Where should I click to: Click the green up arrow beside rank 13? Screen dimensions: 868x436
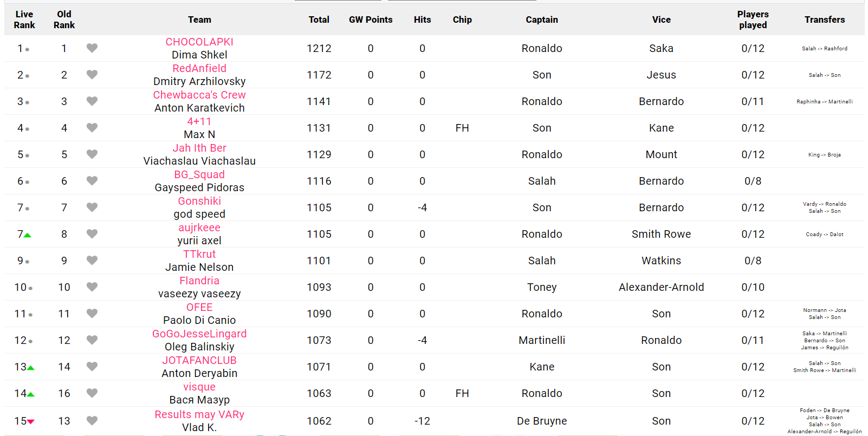pyautogui.click(x=31, y=368)
